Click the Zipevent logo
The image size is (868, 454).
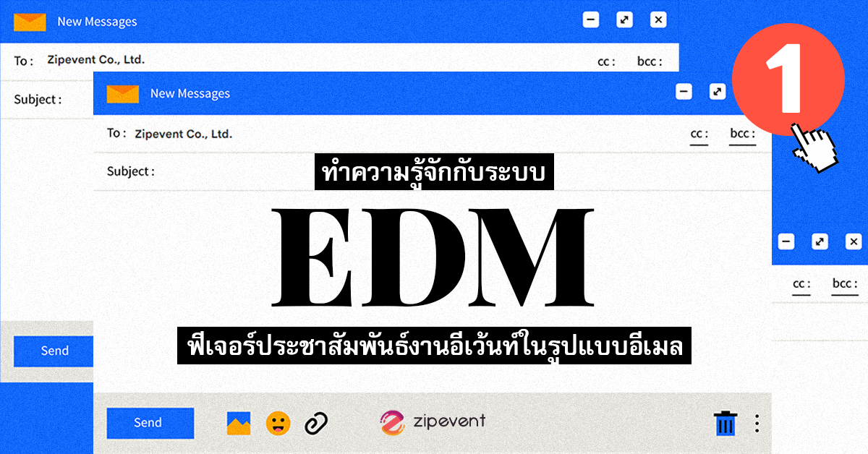tap(434, 423)
